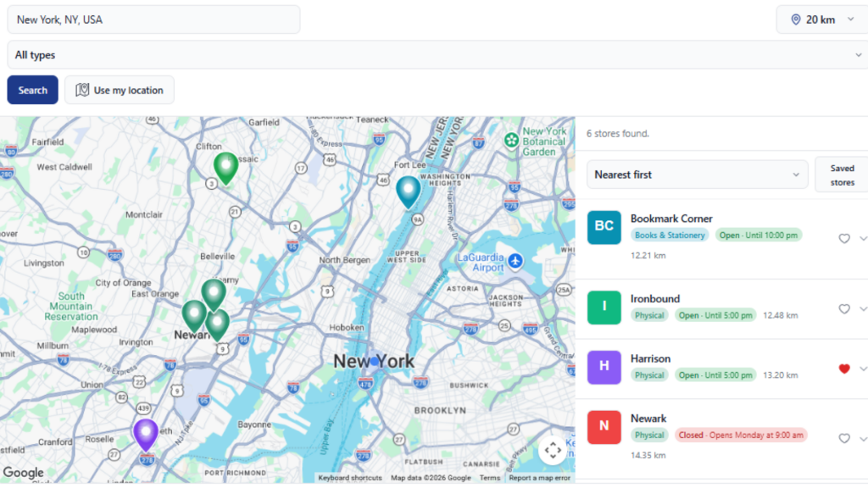Open the All types filter dropdown

[x=437, y=55]
